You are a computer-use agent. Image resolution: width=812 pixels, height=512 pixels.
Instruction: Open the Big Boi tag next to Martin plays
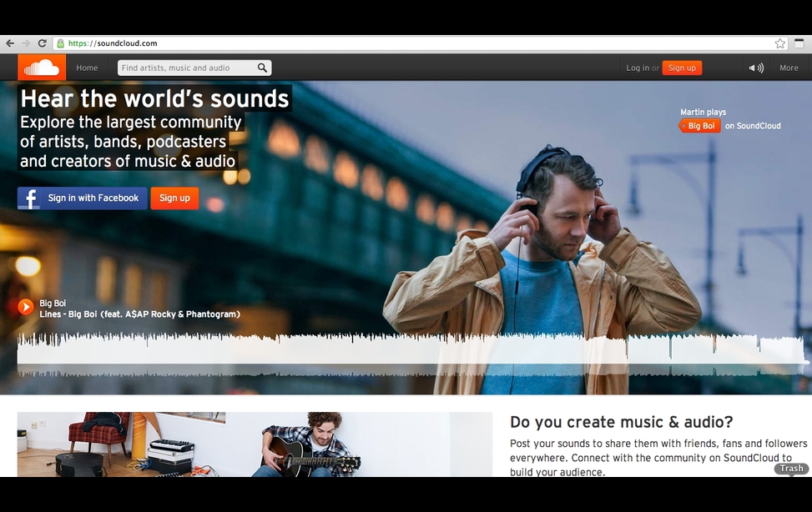700,126
